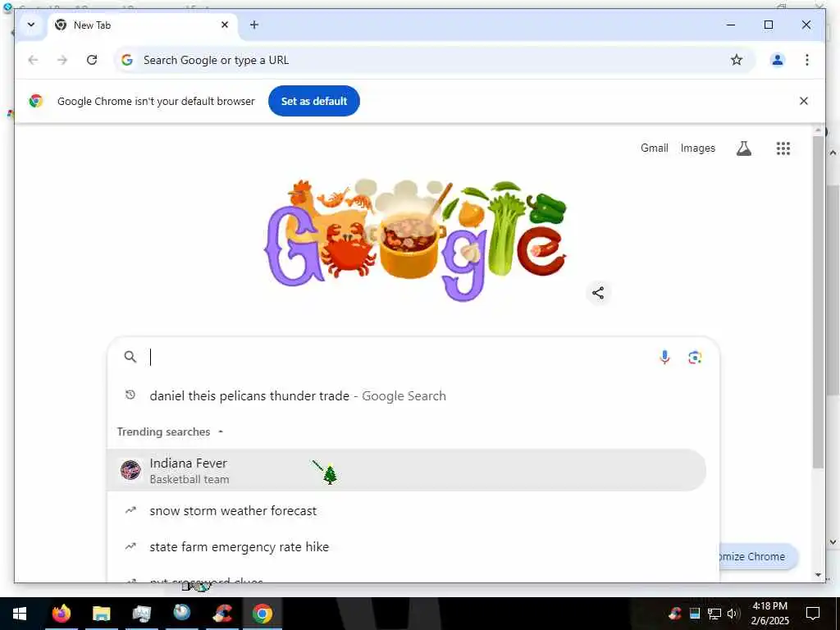Open the volume control in system tray
840x630 pixels.
pyautogui.click(x=733, y=614)
